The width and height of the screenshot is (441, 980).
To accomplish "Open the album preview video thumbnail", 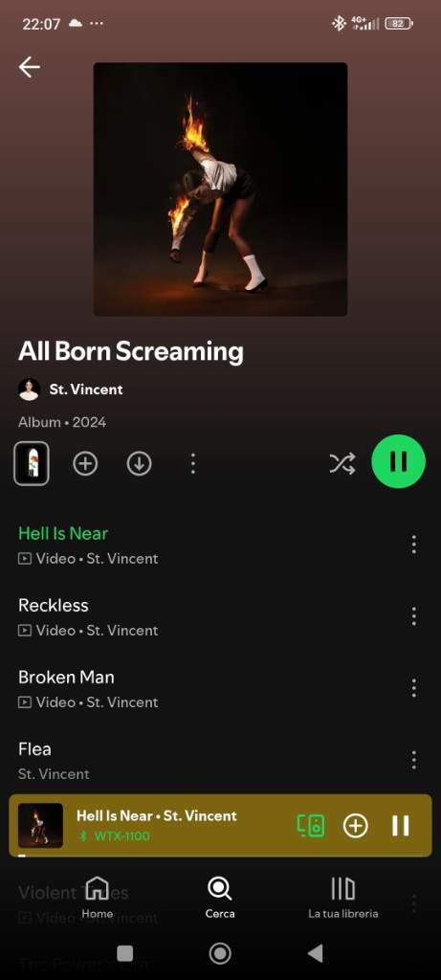I will pos(32,464).
